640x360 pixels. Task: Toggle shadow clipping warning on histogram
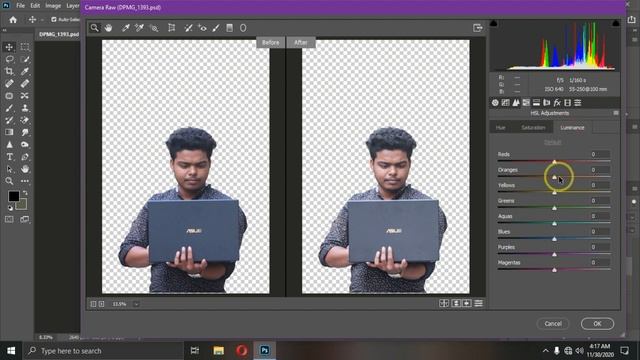point(493,23)
